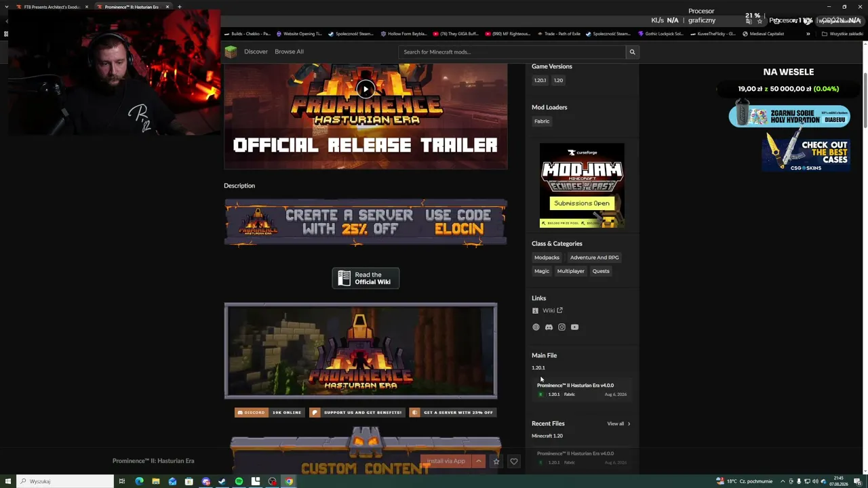Click Submissions Open on Mod Jam ad
Screen dimensions: 868x488
(x=582, y=203)
